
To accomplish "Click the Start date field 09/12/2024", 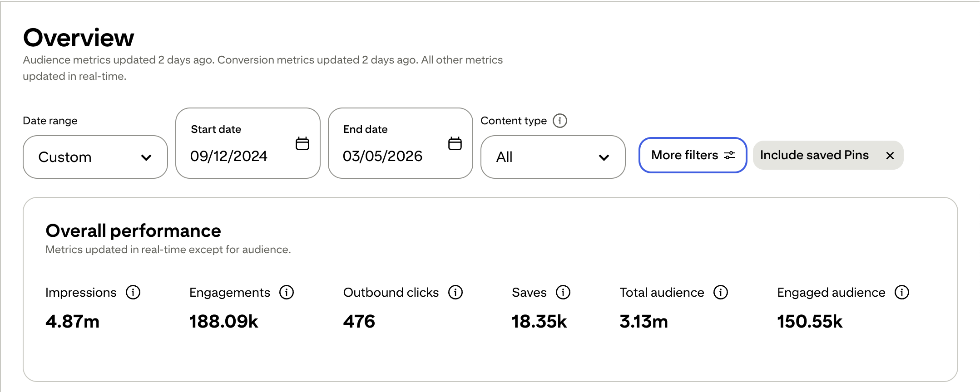I will point(229,156).
